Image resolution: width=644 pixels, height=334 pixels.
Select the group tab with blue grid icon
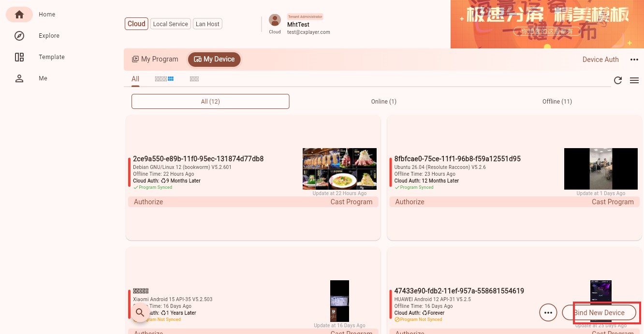[164, 79]
